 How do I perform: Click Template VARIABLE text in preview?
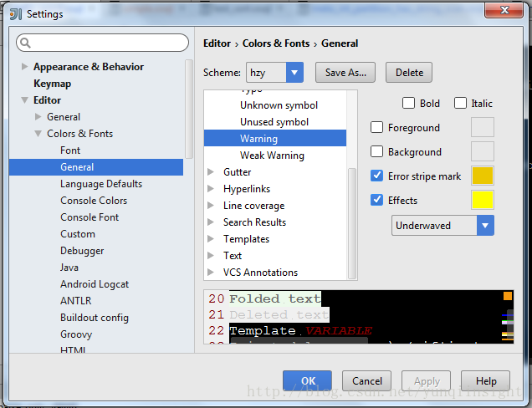301,330
